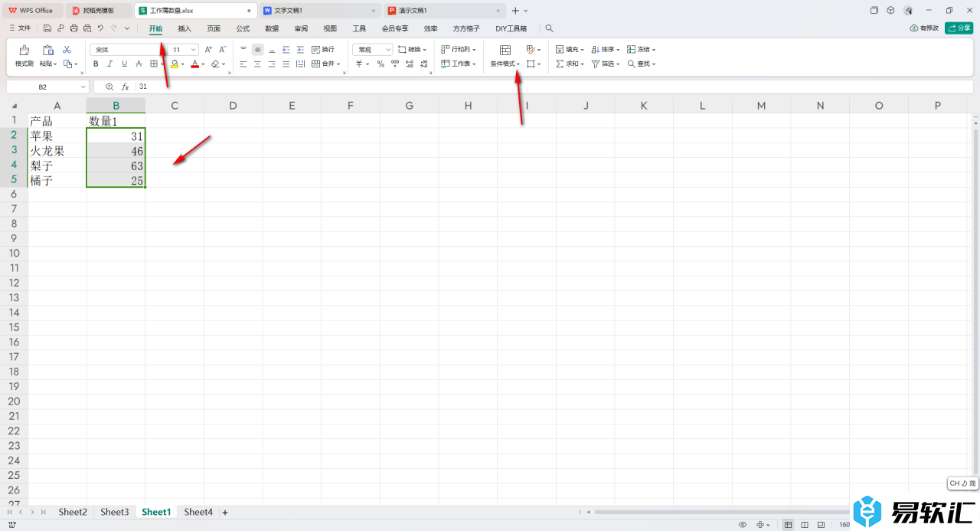Switch to Page Break Preview in status bar
Screen dimensions: 980x531
click(821, 525)
